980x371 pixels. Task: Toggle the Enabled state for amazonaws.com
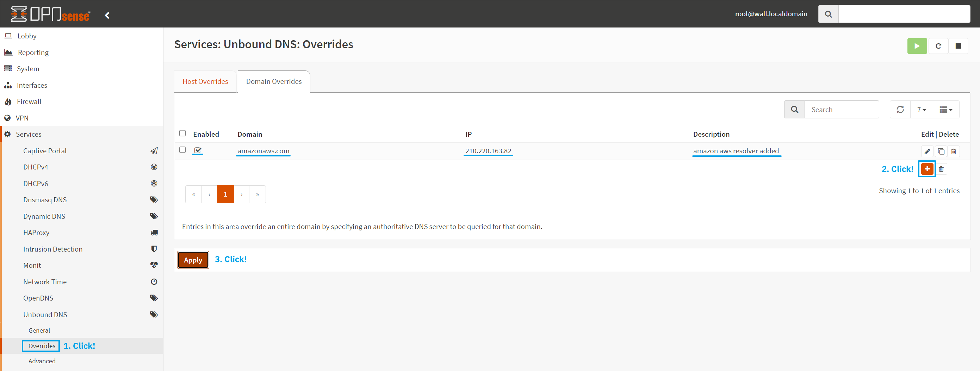[198, 150]
